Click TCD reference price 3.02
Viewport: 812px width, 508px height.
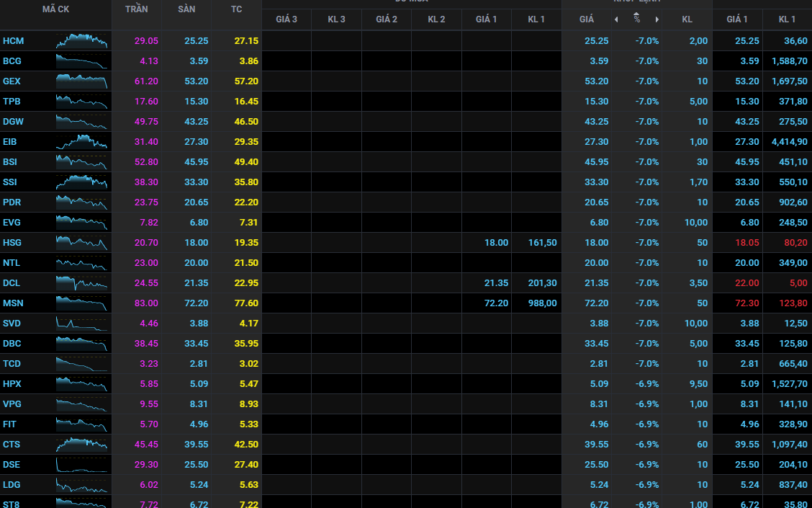pyautogui.click(x=249, y=364)
